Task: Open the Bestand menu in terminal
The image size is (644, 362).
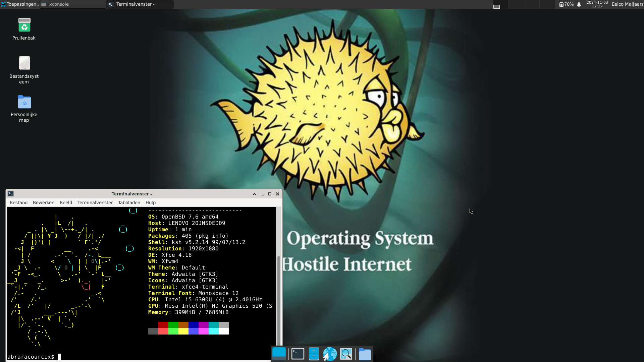Action: [18, 202]
